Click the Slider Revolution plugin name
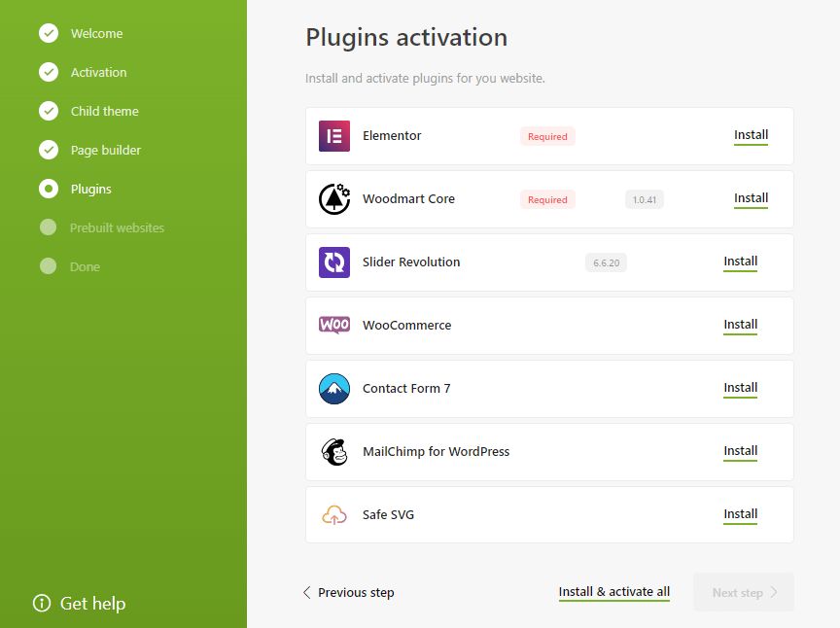 tap(411, 262)
